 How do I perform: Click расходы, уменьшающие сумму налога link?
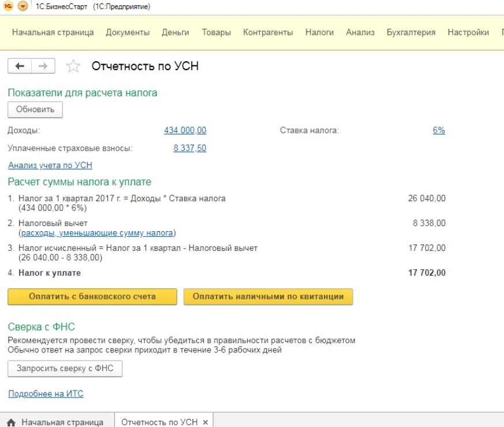pos(97,233)
